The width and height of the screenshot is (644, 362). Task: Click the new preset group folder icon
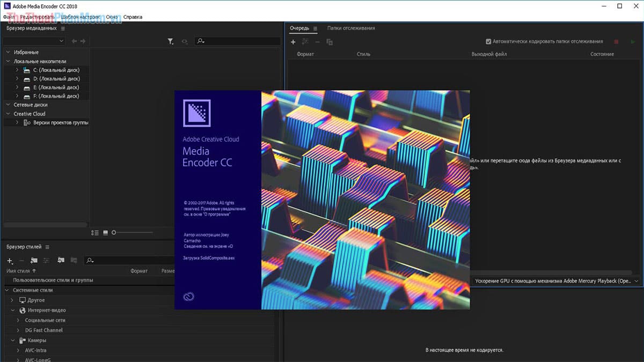point(34,260)
